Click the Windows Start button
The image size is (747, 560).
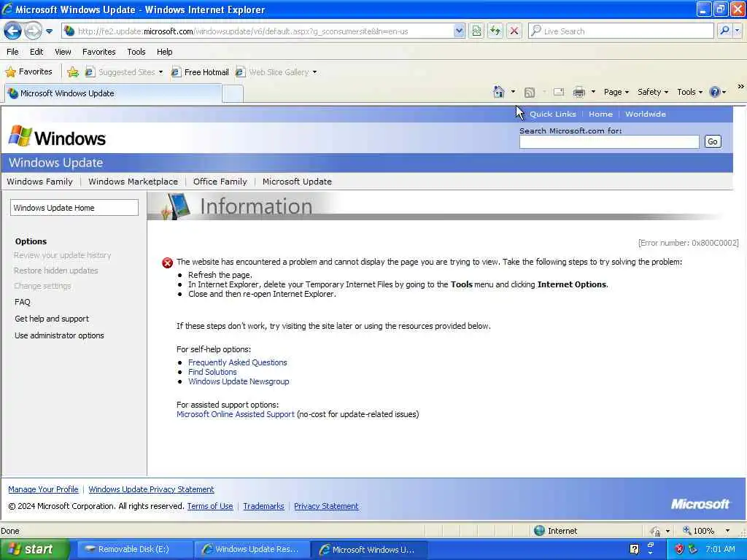point(34,549)
